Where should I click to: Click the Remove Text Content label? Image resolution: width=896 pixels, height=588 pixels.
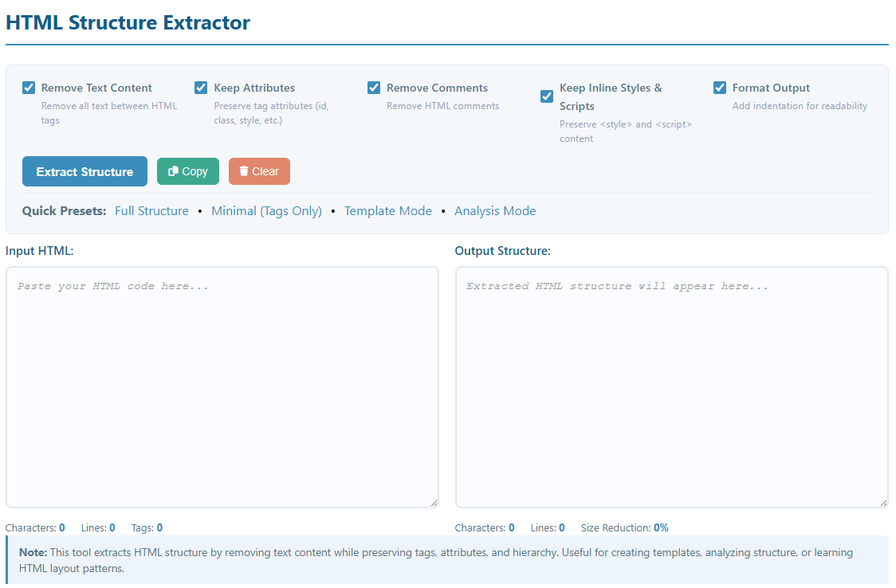[x=96, y=88]
